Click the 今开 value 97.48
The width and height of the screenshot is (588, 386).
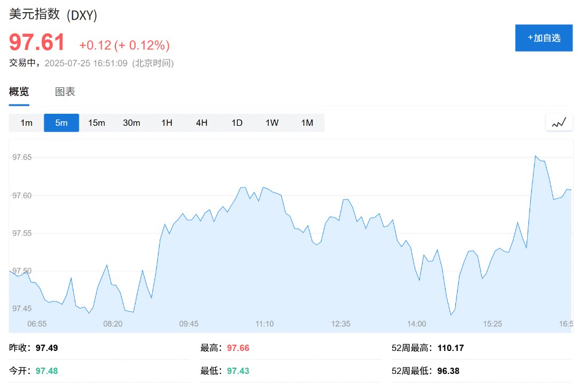click(x=47, y=370)
